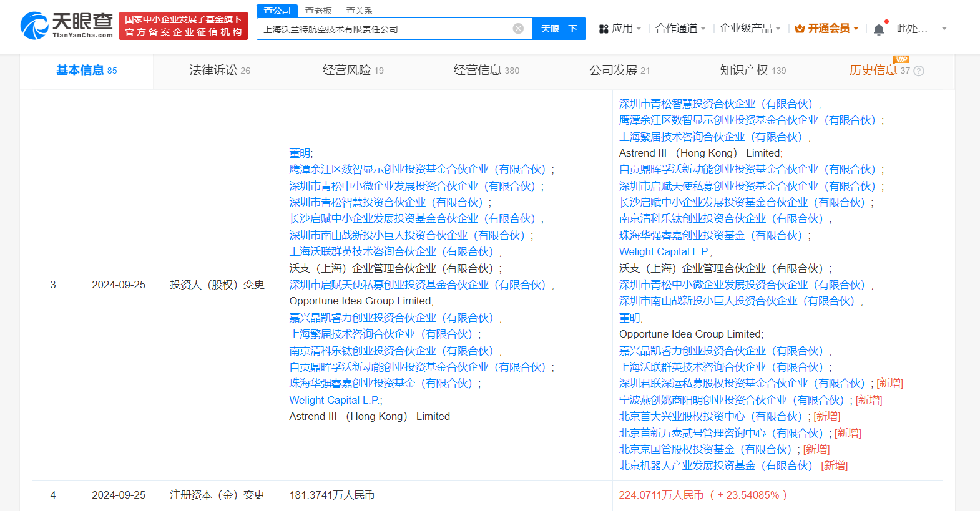Switch to 法律诉讼 tab
This screenshot has height=511, width=980.
[x=220, y=71]
